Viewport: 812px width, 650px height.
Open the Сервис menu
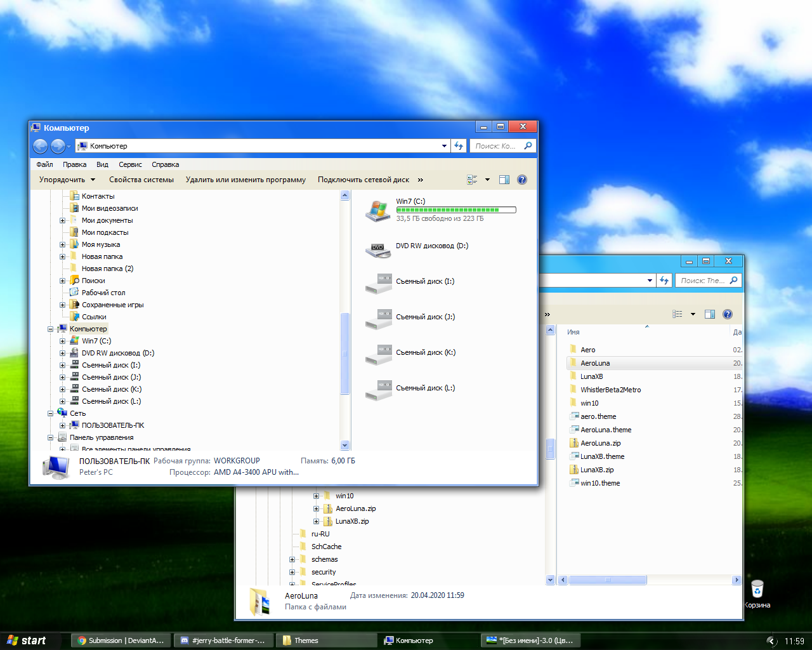[x=130, y=164]
